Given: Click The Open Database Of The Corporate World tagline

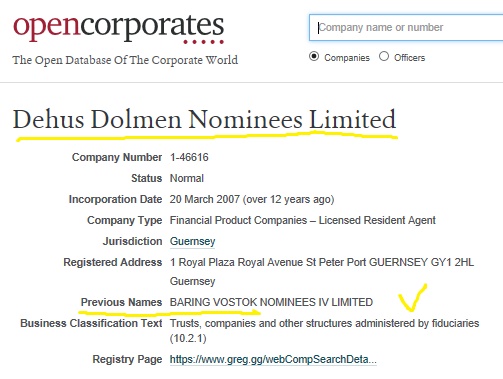Looking at the screenshot, I should [125, 60].
